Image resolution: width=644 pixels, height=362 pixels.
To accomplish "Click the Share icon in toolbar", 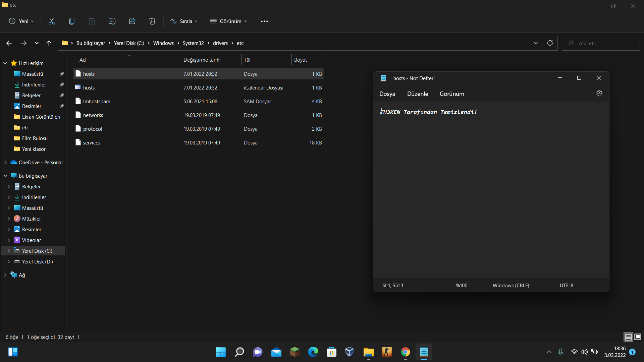I will (x=132, y=21).
